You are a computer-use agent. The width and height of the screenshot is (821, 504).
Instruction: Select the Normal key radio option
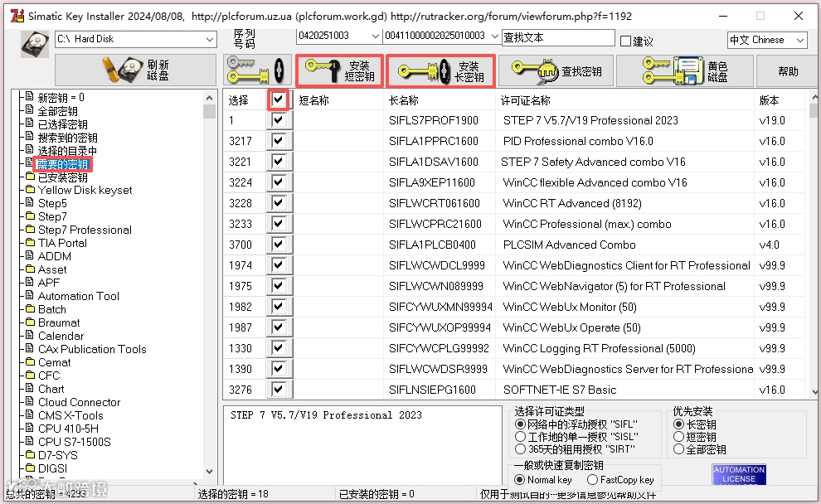[519, 479]
